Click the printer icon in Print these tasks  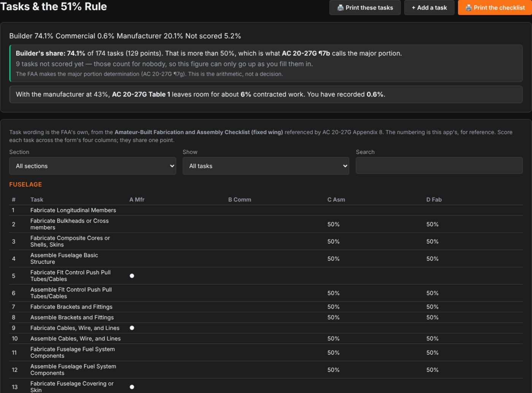pos(340,8)
